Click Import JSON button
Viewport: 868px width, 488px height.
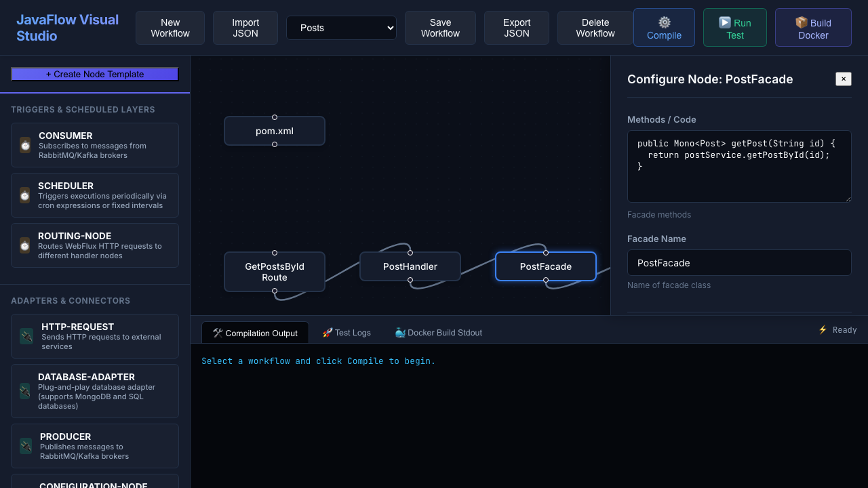pyautogui.click(x=245, y=28)
